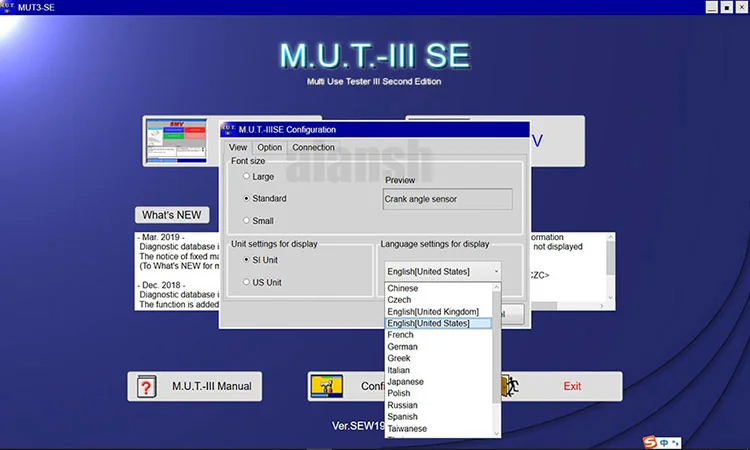This screenshot has width=750, height=450.
Task: Open the language combo box showing English[United States]
Action: 443,271
